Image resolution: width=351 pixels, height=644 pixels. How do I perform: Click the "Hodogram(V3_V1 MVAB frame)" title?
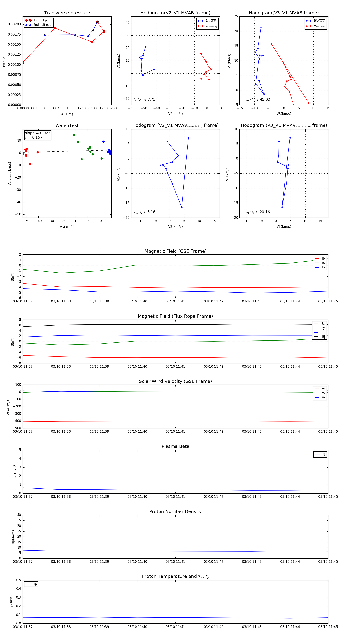click(284, 13)
